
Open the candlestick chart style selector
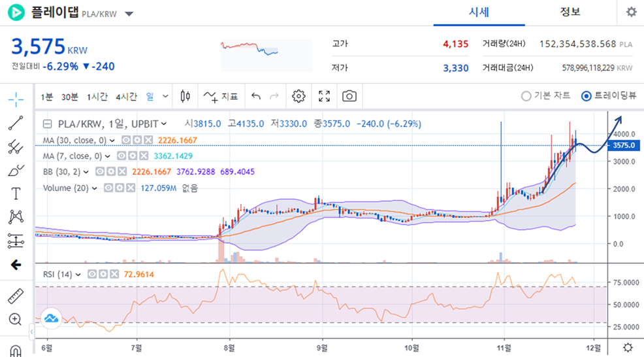[x=185, y=96]
